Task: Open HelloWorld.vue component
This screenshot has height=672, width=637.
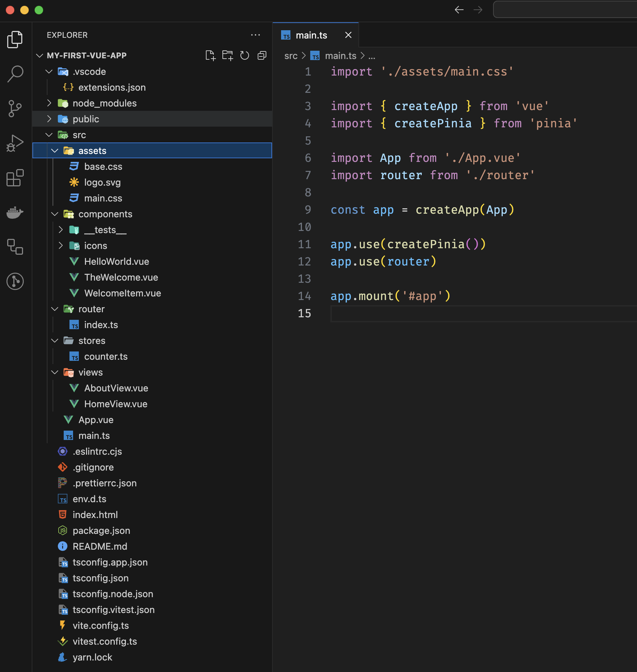Action: point(152,262)
